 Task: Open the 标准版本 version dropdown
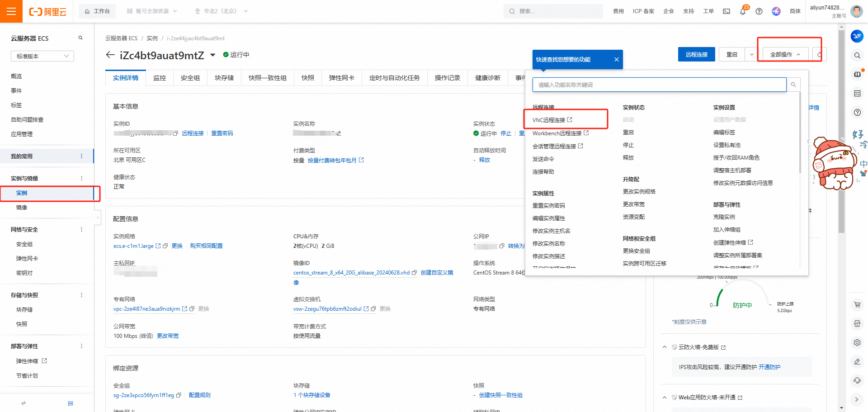click(x=42, y=56)
